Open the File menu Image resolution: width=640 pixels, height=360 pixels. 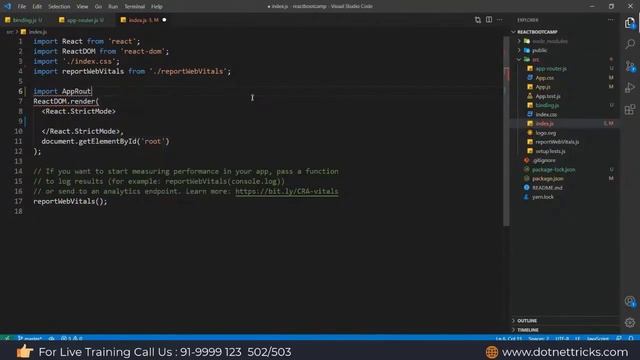coord(22,7)
